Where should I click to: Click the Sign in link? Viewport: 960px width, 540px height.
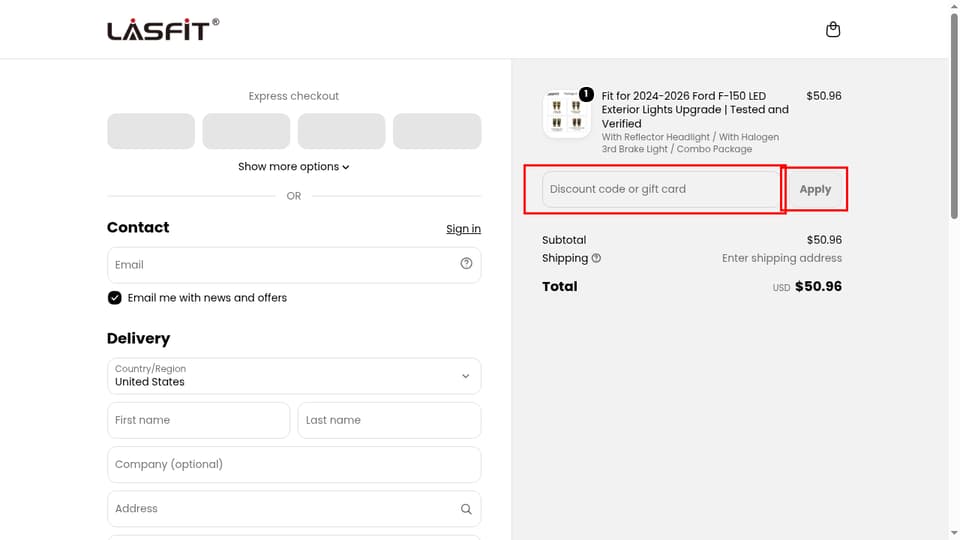point(463,228)
